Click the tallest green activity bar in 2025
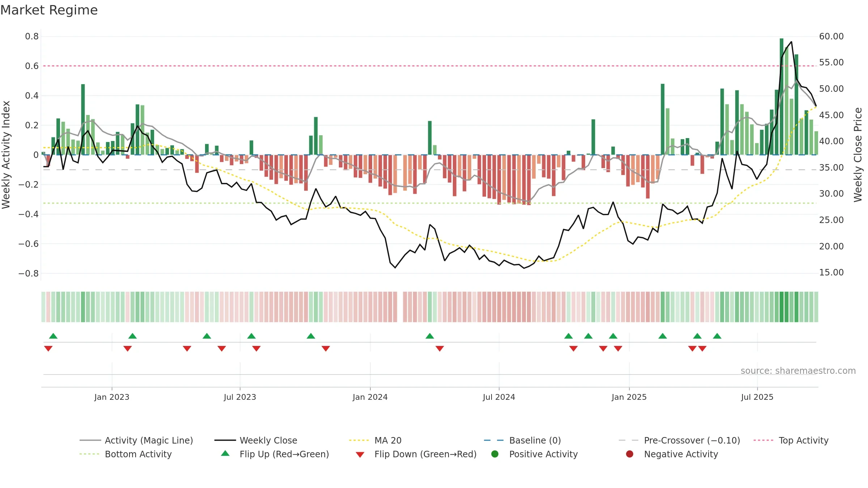868x488 pixels. (x=782, y=97)
